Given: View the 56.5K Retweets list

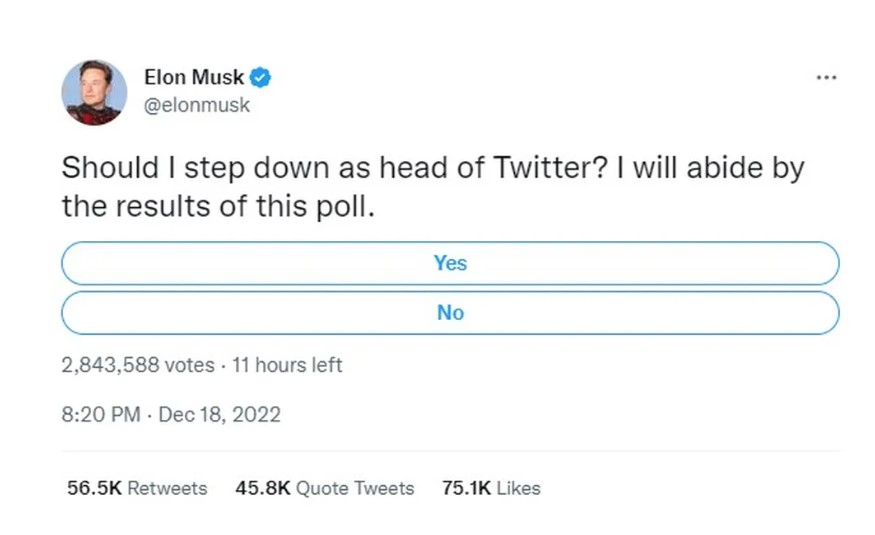Looking at the screenshot, I should [137, 488].
